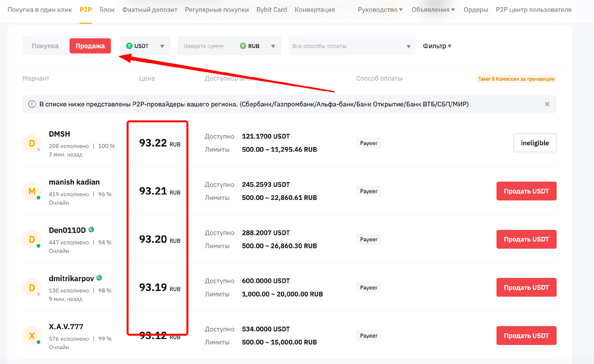Click DMSH merchant avatar icon

tap(32, 143)
